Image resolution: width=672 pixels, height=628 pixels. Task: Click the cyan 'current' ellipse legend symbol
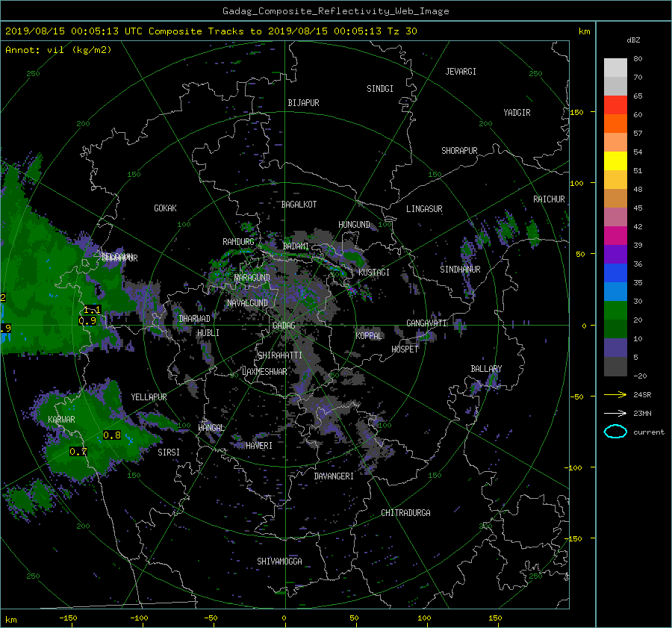(615, 432)
